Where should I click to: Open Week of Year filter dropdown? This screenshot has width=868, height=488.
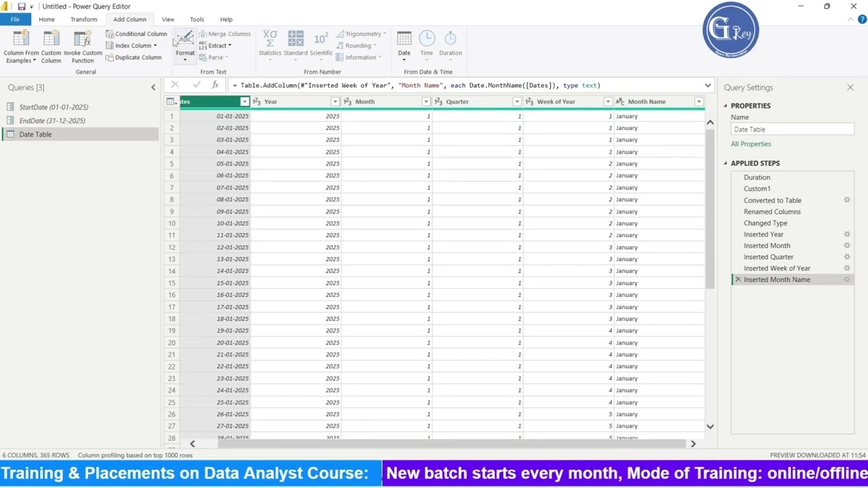tap(608, 102)
